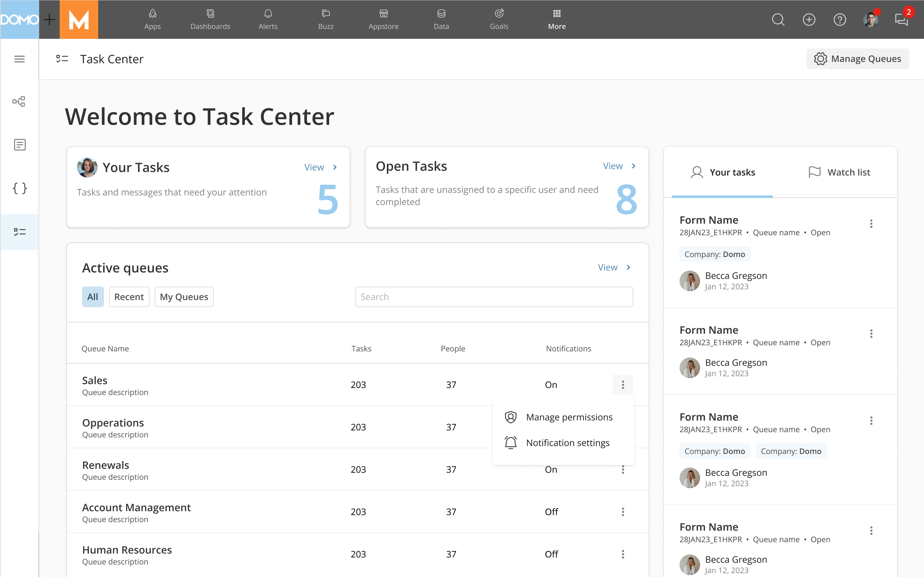This screenshot has width=924, height=577.
Task: Open third Form Name task options
Action: point(871,420)
